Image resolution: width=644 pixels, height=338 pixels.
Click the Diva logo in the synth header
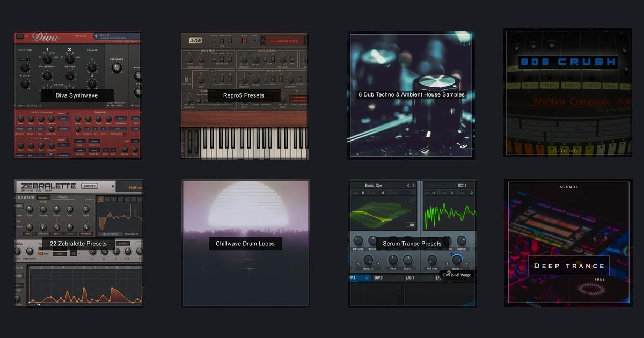(x=45, y=37)
